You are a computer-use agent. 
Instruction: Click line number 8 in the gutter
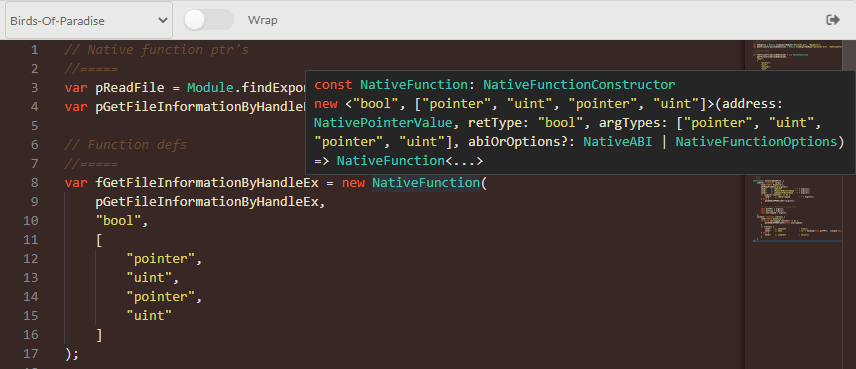pyautogui.click(x=34, y=183)
